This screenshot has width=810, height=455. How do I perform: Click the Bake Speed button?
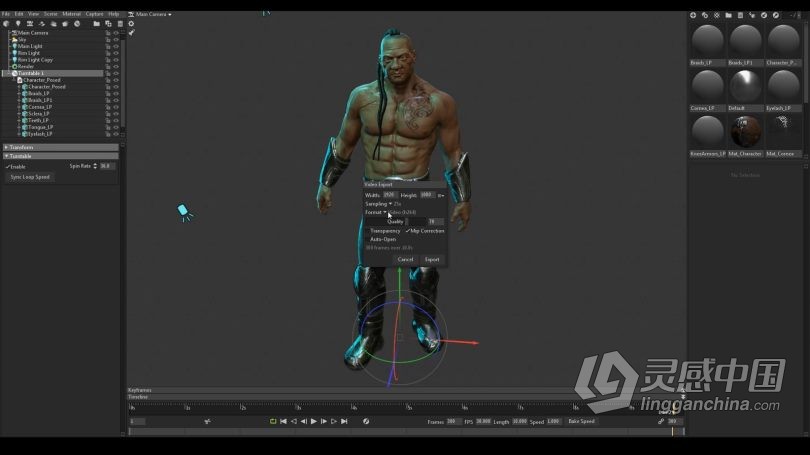tap(582, 421)
